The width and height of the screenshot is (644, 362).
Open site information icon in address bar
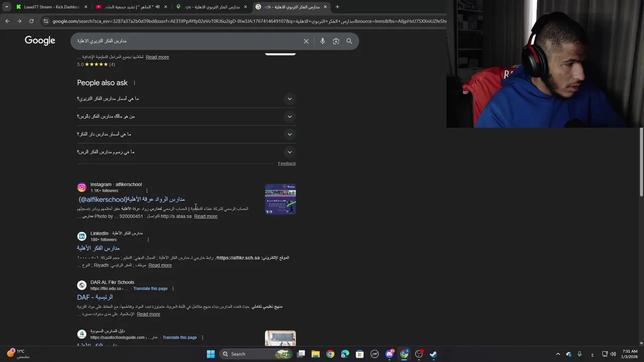click(46, 21)
